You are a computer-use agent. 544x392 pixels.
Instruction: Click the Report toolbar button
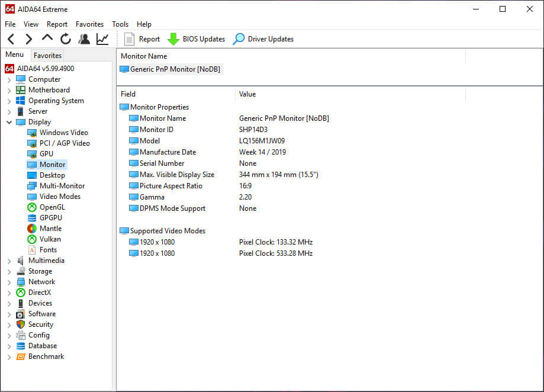(x=142, y=39)
